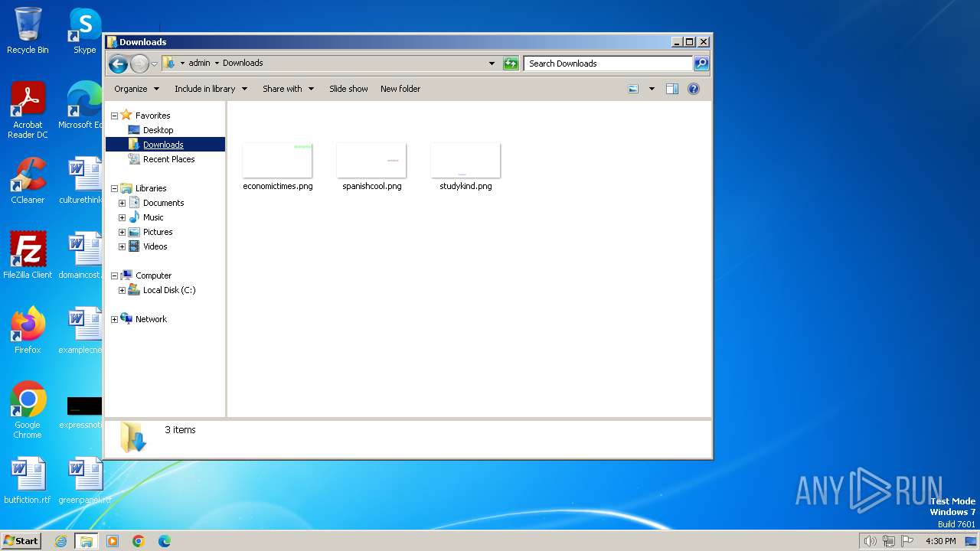
Task: Select the Documents library
Action: click(x=163, y=203)
